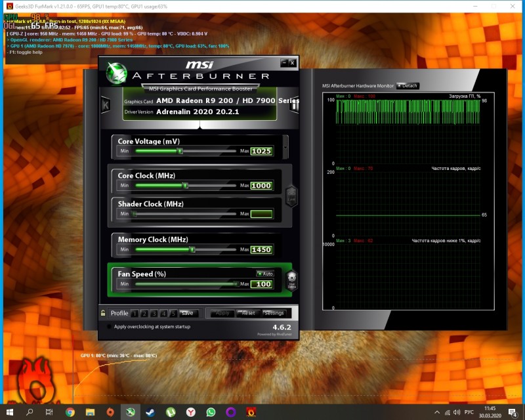Open Afterburner Settings
Image resolution: width=525 pixels, height=420 pixels.
pos(274,313)
